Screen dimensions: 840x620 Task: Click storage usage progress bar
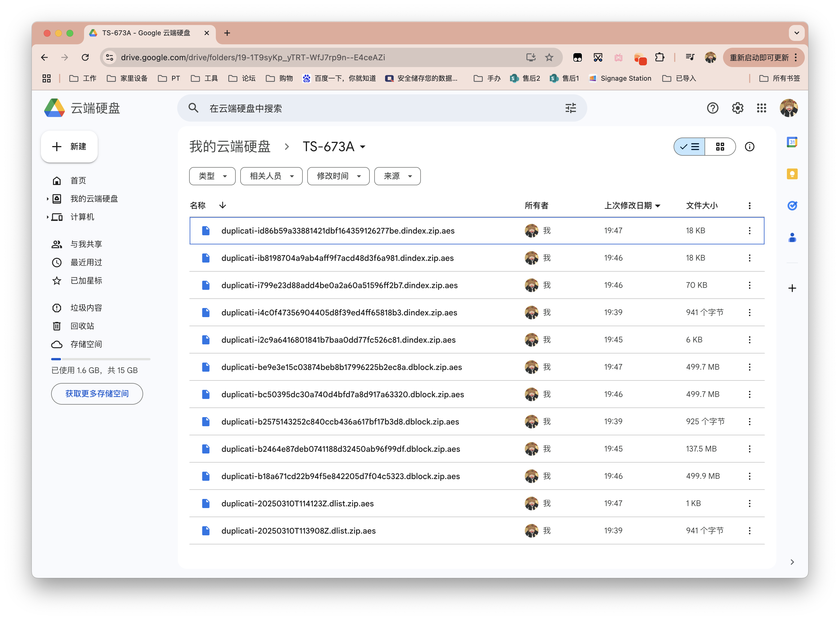click(x=101, y=359)
